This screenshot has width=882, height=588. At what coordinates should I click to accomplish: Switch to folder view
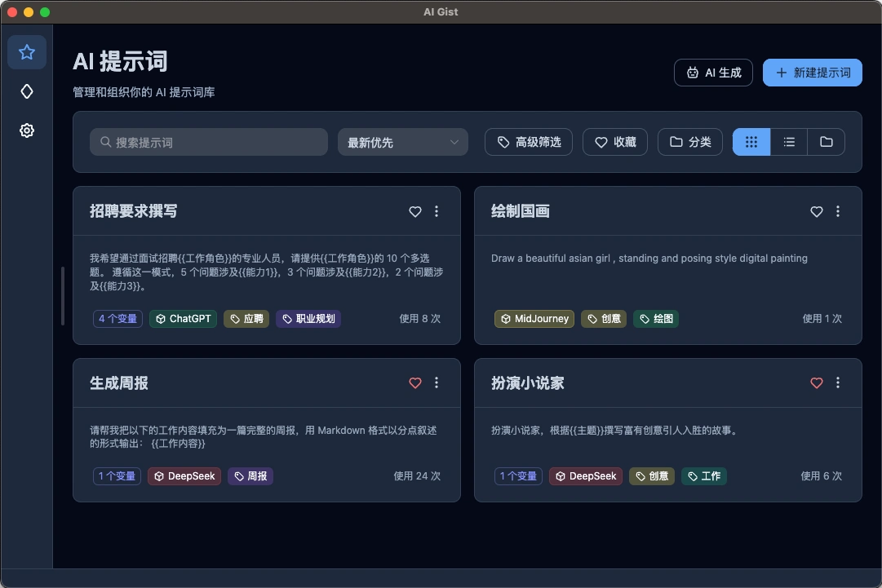pos(826,141)
